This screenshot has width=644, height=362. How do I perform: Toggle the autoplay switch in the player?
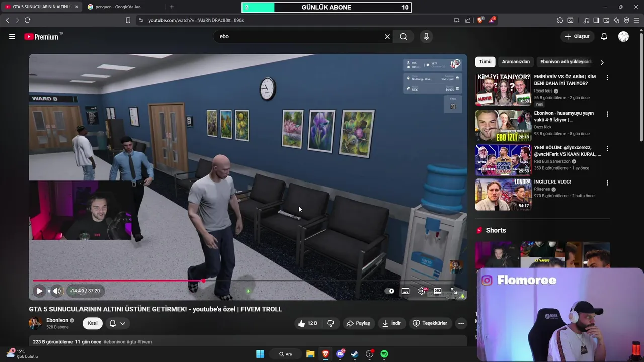(x=390, y=291)
